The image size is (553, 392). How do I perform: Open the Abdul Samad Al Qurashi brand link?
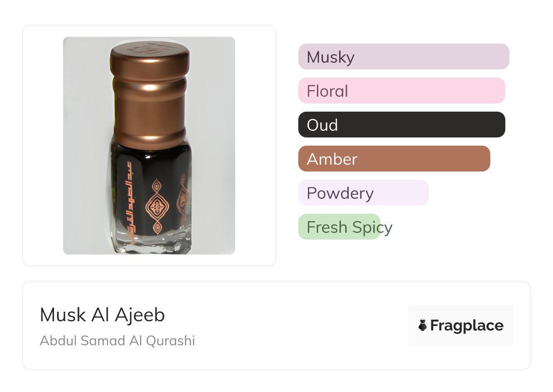pyautogui.click(x=117, y=341)
